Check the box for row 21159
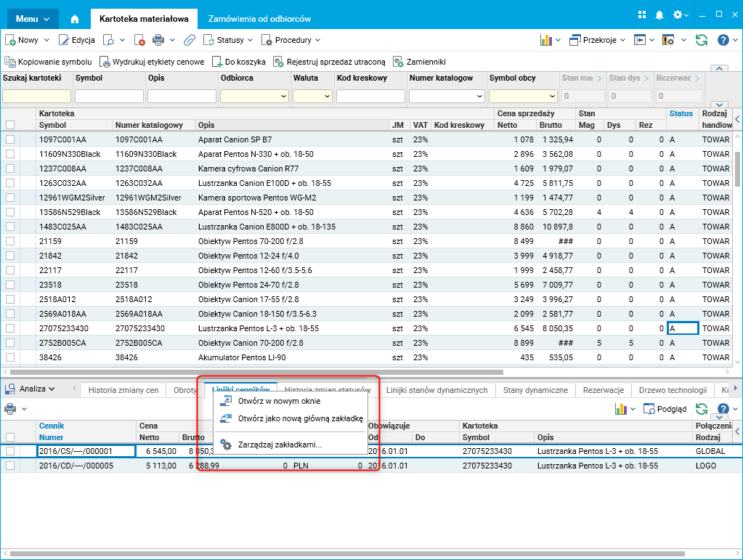This screenshot has width=743, height=560. coord(10,241)
